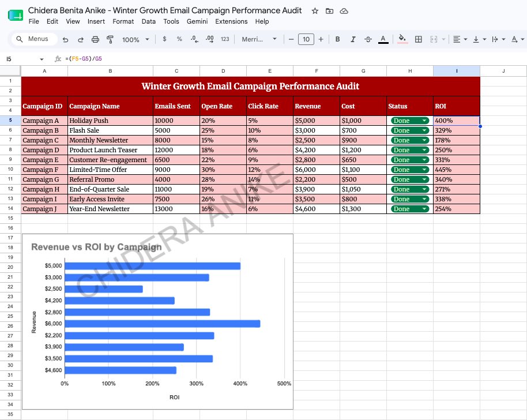Open vertical align dropdown
This screenshot has width=527, height=420.
(x=479, y=39)
